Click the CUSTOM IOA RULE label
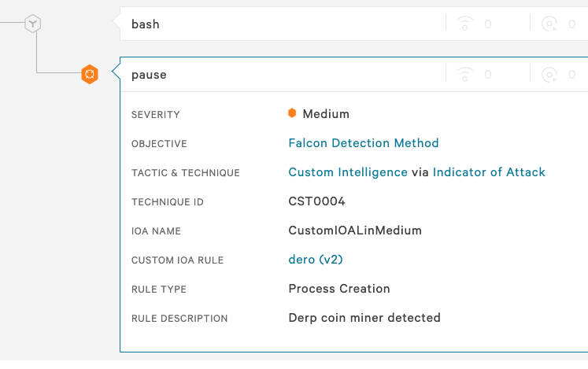 (x=177, y=260)
